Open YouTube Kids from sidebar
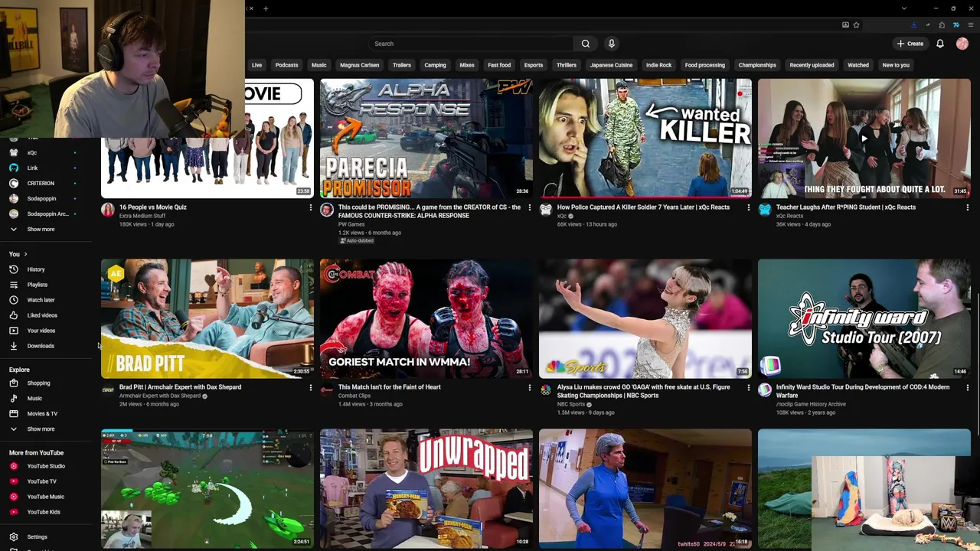 [x=43, y=512]
